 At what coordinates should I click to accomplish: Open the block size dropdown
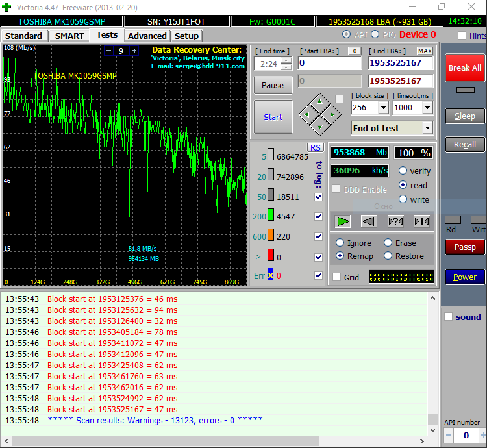click(382, 108)
